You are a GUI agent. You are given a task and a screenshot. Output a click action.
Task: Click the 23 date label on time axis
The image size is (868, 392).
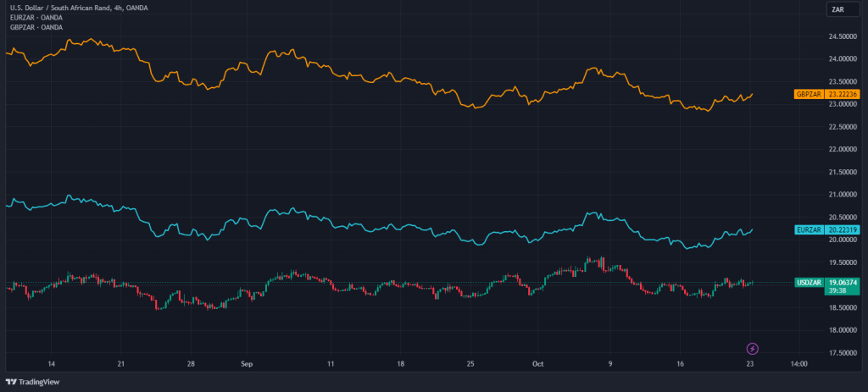pos(750,364)
